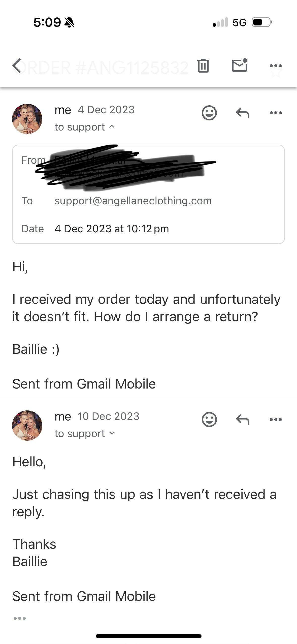Screen dimensions: 297x644
Task: Reply to the 4 Dec 2023 message
Action: [243, 113]
